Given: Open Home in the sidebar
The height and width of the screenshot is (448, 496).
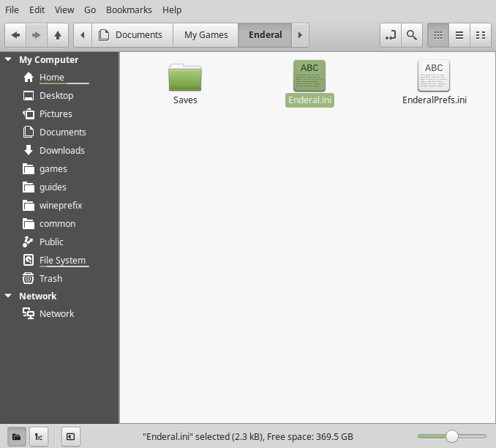Looking at the screenshot, I should pos(59,78).
